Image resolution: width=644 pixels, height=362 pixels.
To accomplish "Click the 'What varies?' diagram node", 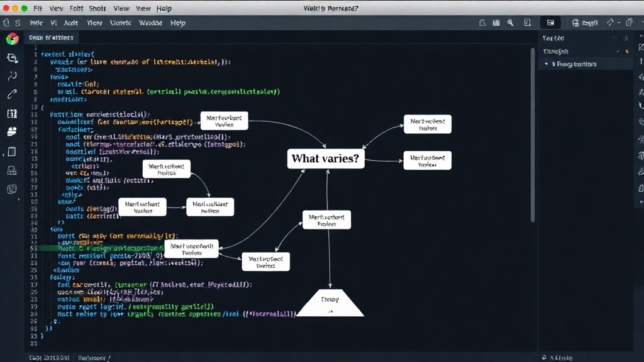I will click(325, 158).
